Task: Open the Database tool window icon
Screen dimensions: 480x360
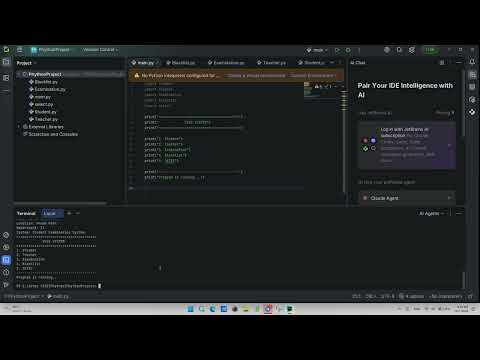Action: coord(472,87)
